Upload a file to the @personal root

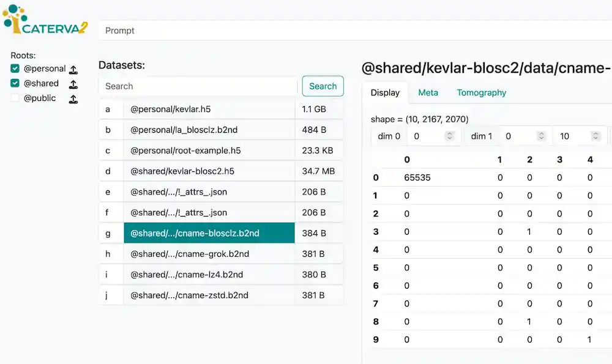click(73, 69)
